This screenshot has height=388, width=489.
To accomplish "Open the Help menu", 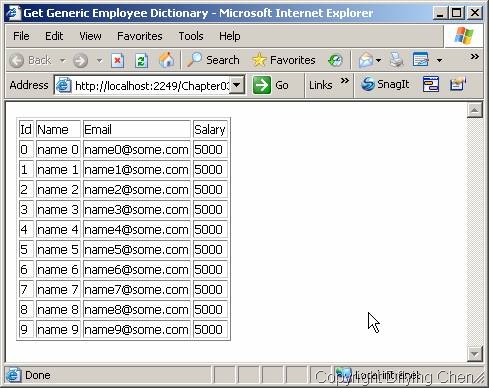I will point(230,36).
